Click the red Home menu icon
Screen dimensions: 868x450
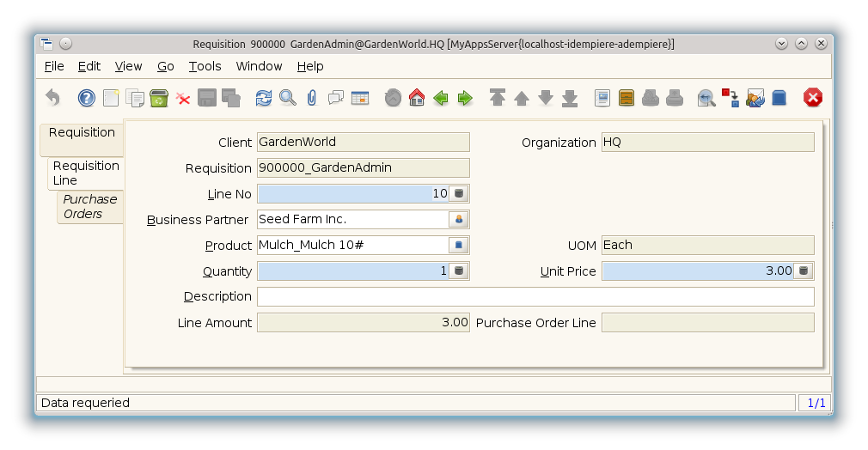[417, 98]
